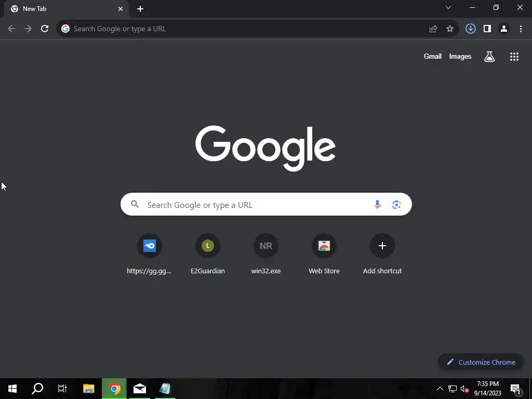The height and width of the screenshot is (399, 532).
Task: Click the Google icon in address bar
Action: tap(65, 29)
